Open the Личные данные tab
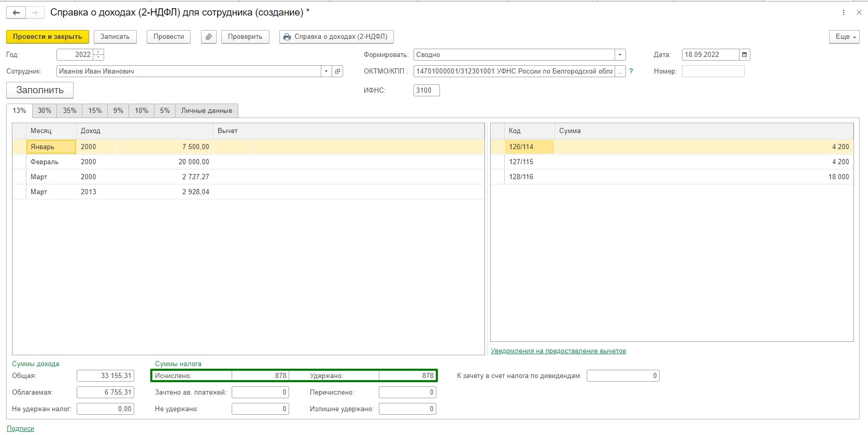Image resolution: width=868 pixels, height=435 pixels. click(x=207, y=111)
